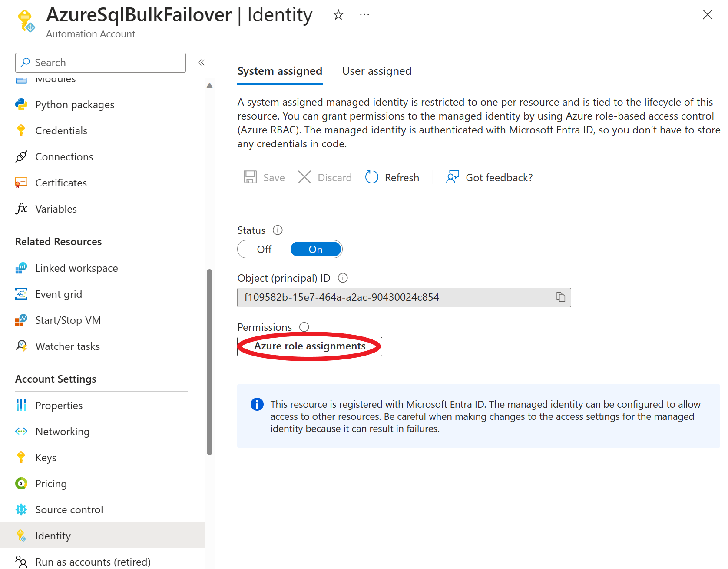Open the more options ellipsis menu

[x=364, y=15]
